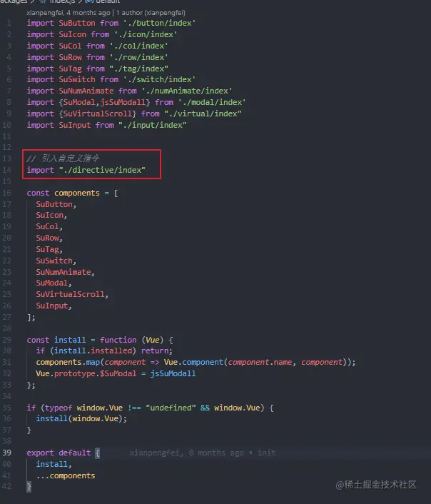
Task: Click 'install.installed' in the if statement
Action: pos(93,351)
